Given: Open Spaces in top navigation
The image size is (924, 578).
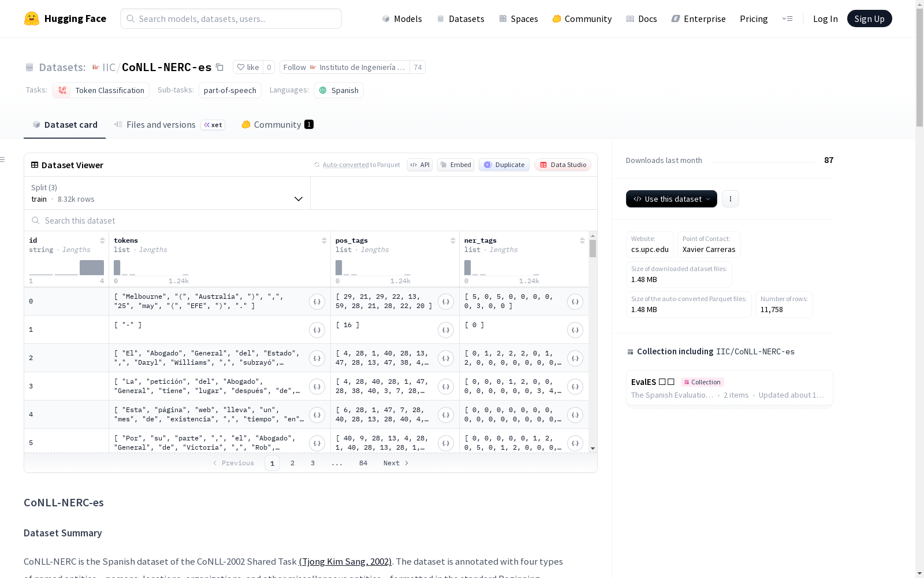Looking at the screenshot, I should click(x=519, y=18).
